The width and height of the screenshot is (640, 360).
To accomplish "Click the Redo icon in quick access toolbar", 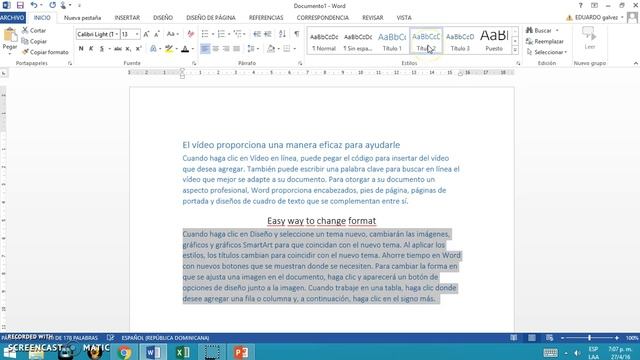I will tap(52, 5).
